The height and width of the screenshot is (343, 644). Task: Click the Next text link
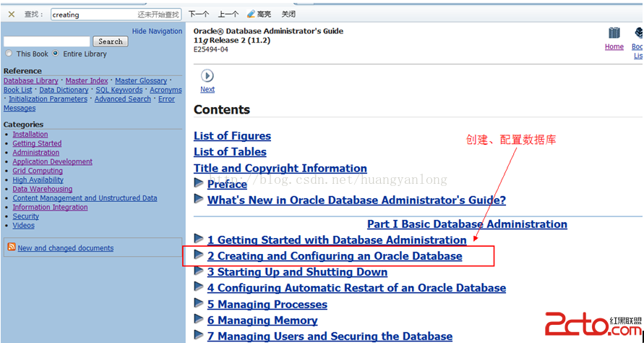point(207,89)
